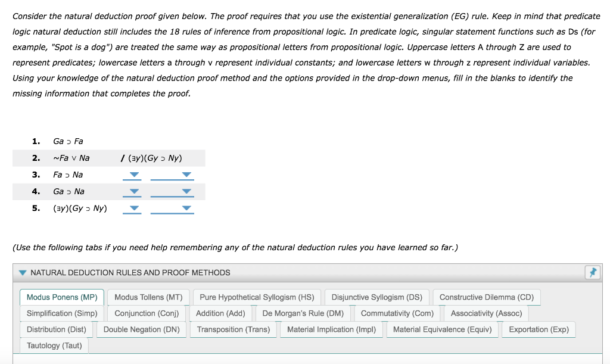Select the Addition (Add) rule
Viewport: 610px width, 364px height.
coord(221,313)
